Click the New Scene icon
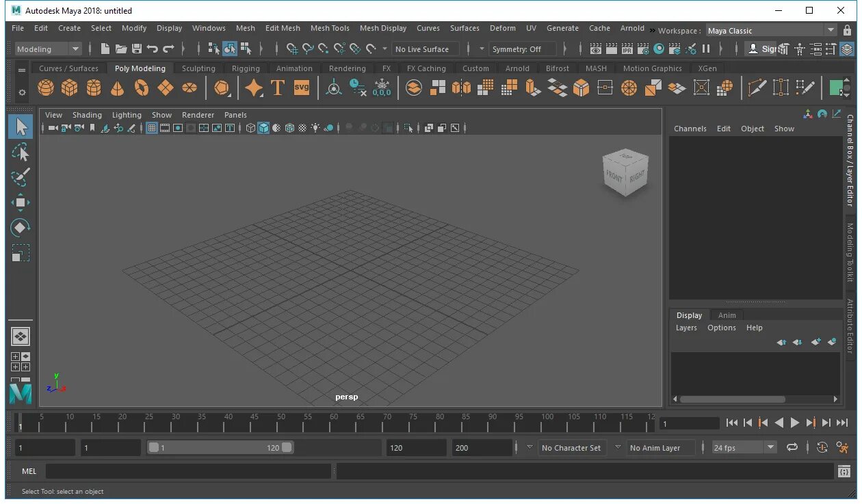Image resolution: width=862 pixels, height=504 pixels. pyautogui.click(x=105, y=49)
